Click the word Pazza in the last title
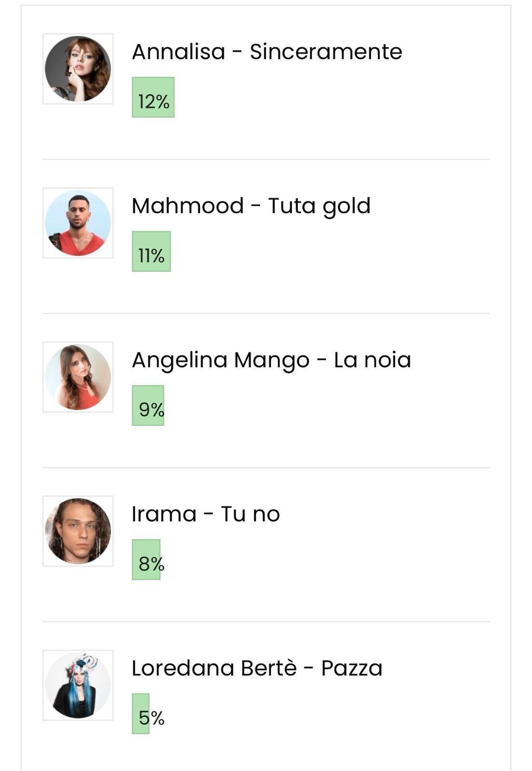532x771 pixels. pyautogui.click(x=352, y=668)
